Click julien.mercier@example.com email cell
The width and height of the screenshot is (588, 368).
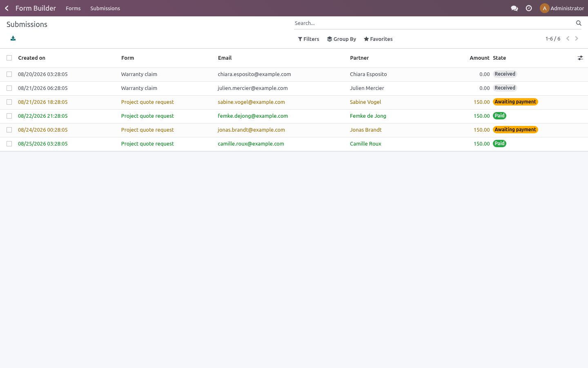(253, 88)
